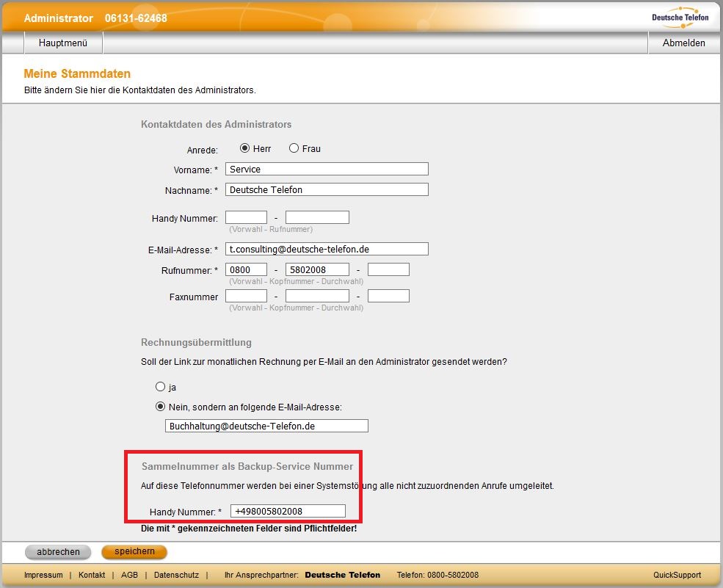Click the Vorname text field

(327, 169)
